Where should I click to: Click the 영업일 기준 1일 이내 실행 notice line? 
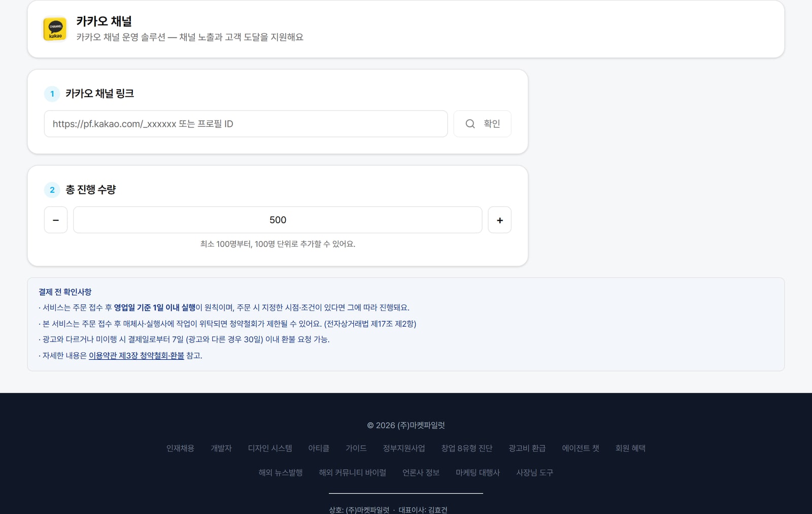[x=224, y=307]
